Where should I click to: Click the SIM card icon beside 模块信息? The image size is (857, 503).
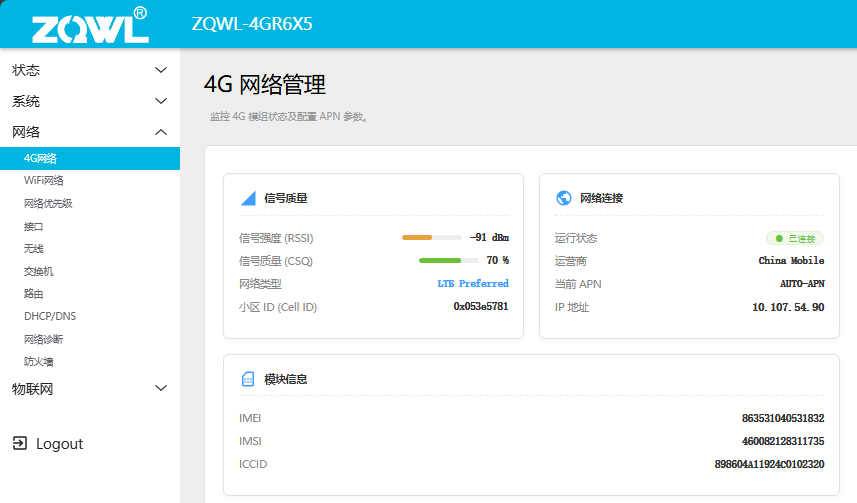(x=248, y=379)
